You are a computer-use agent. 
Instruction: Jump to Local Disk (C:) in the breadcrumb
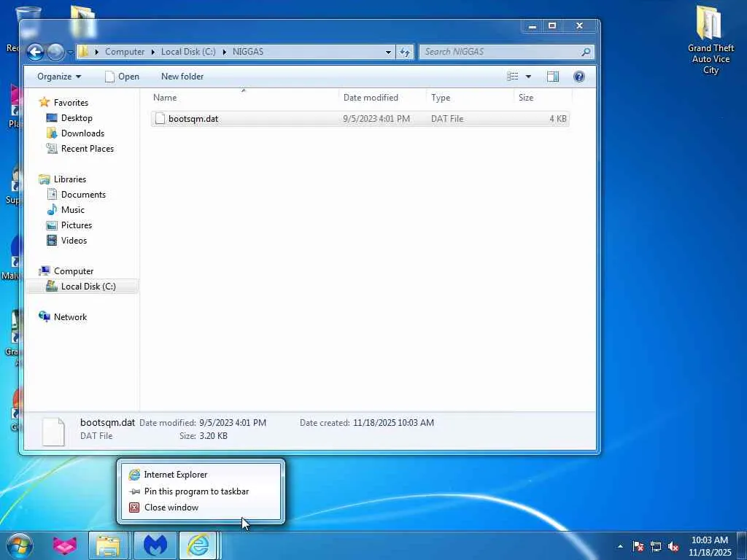click(188, 52)
